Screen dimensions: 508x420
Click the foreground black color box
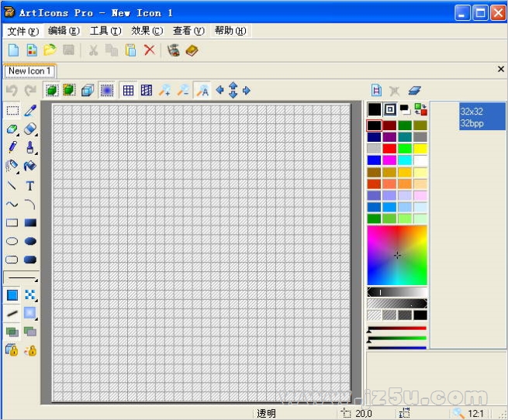click(x=374, y=109)
